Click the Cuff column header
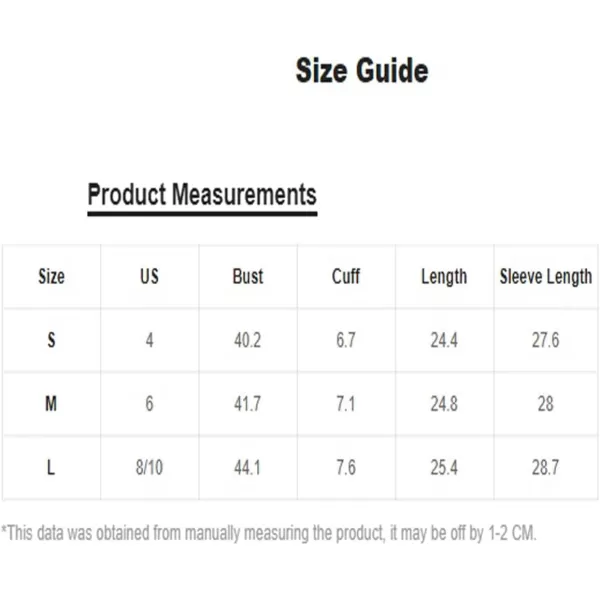Screen dimensions: 600x600 coord(346,277)
